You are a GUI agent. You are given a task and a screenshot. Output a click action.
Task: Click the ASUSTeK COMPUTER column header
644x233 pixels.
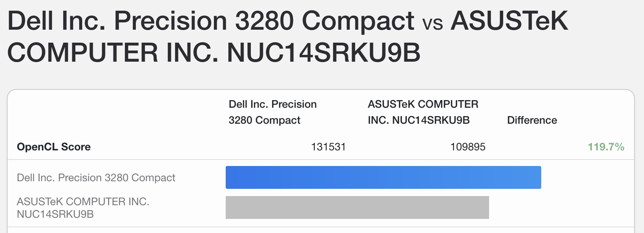[x=423, y=104]
